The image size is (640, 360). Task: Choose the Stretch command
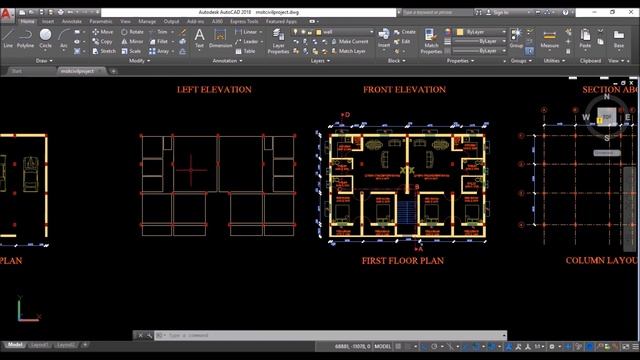[x=104, y=51]
